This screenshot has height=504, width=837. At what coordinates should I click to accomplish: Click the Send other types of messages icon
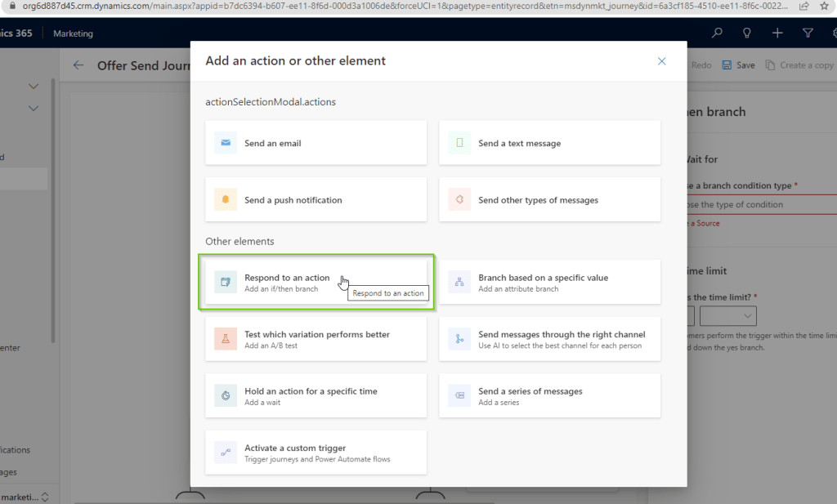[x=459, y=200]
